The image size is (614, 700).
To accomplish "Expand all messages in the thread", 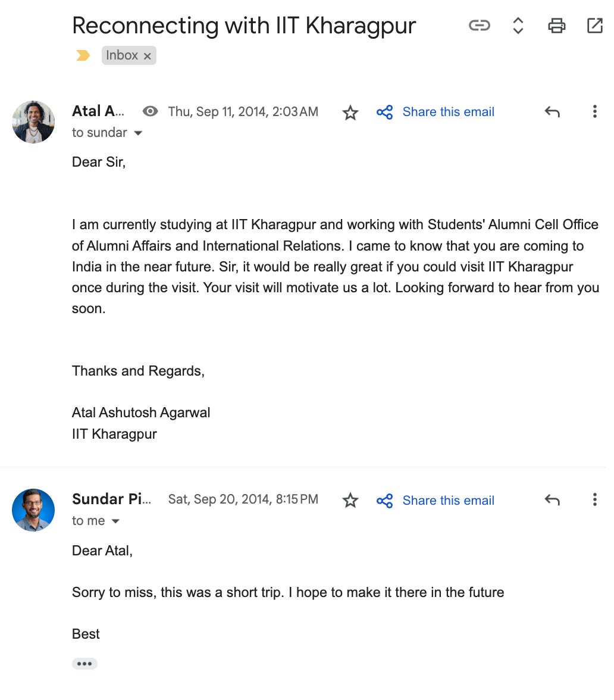I will [518, 26].
